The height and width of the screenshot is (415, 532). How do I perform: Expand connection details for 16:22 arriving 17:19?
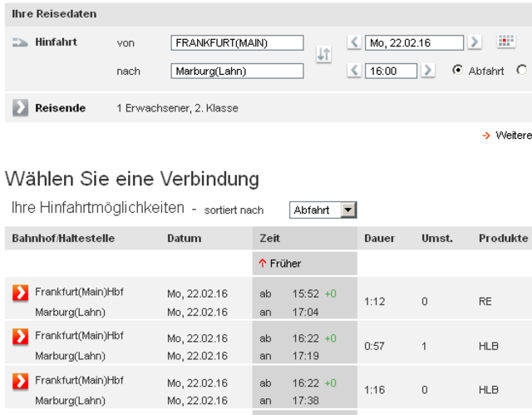coord(20,337)
